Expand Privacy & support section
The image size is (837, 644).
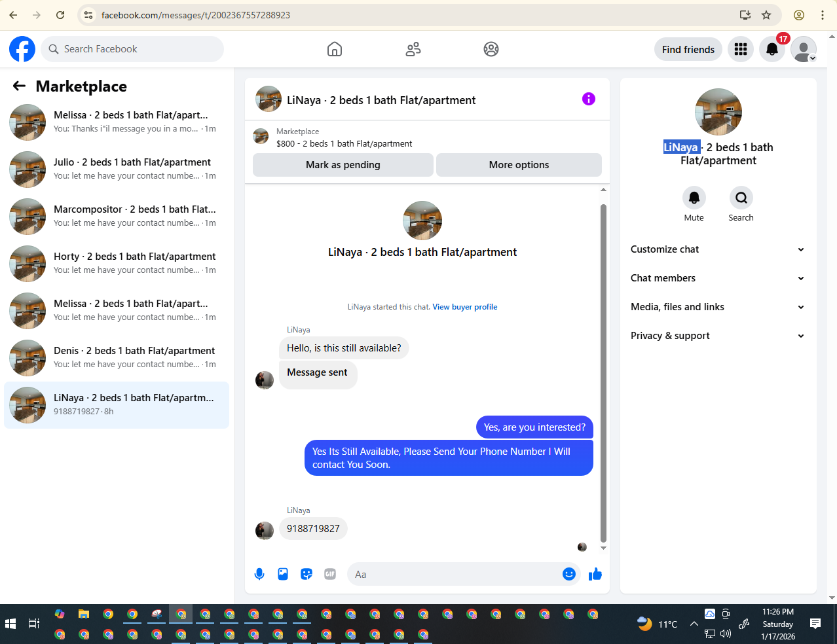(718, 336)
